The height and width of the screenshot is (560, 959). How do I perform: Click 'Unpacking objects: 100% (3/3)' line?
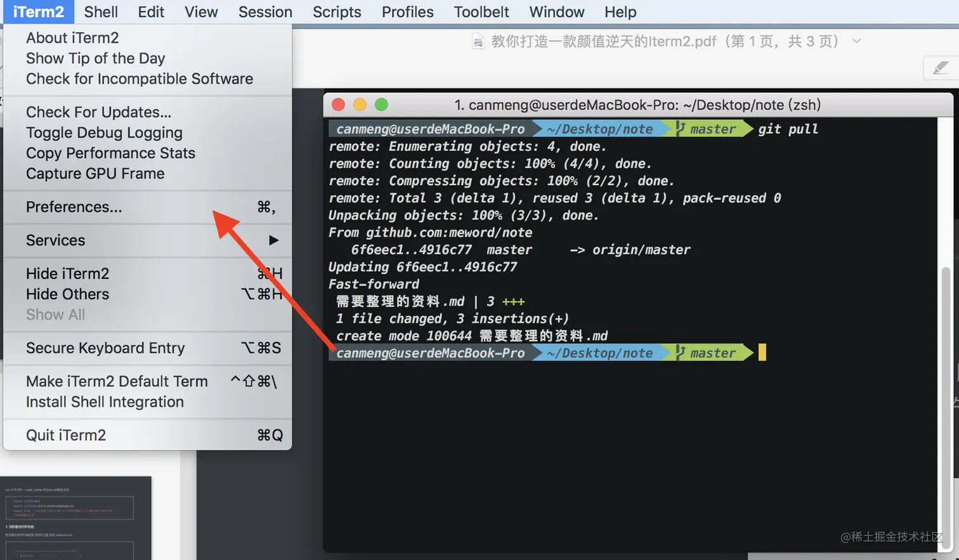(463, 216)
